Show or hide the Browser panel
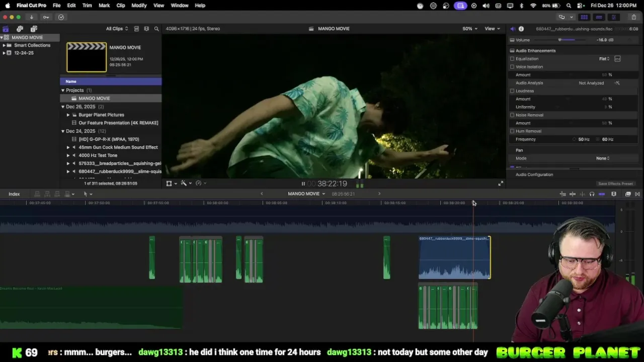Viewport: 644px width, 362px height. tap(584, 17)
